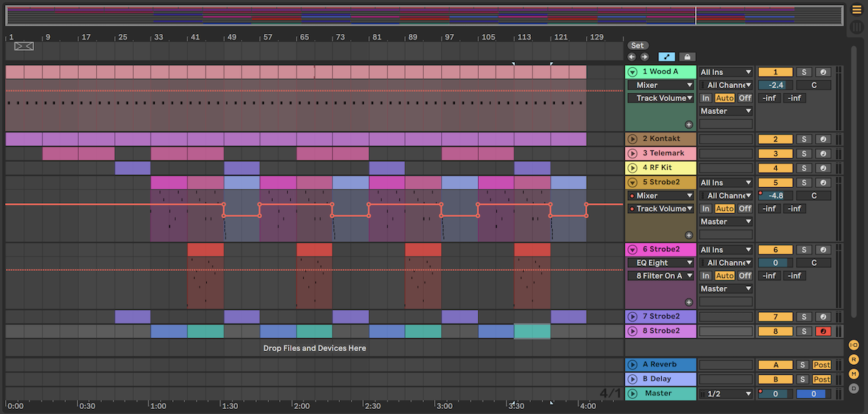Select the highlighted teal clip on track 8
Screen dimensions: 868x414
[x=532, y=331]
